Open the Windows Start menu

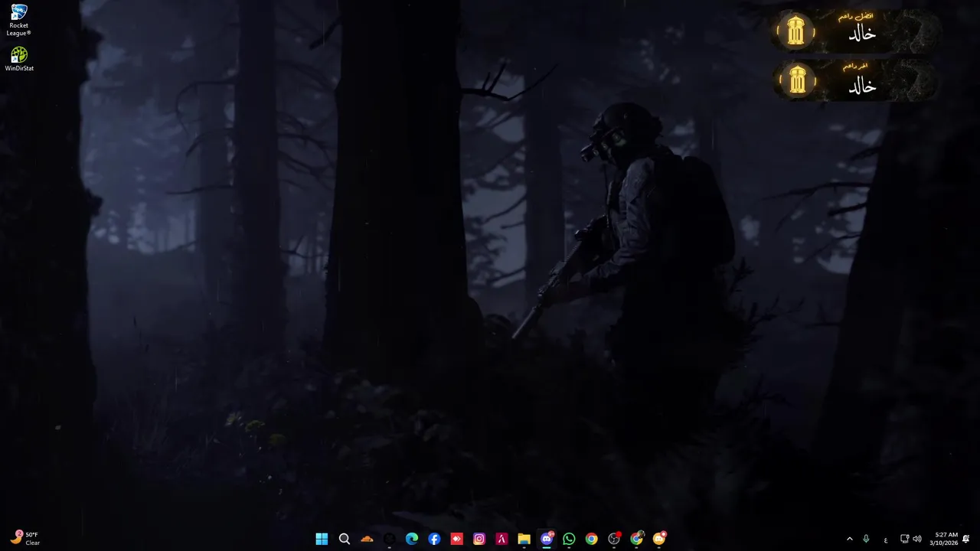[322, 539]
